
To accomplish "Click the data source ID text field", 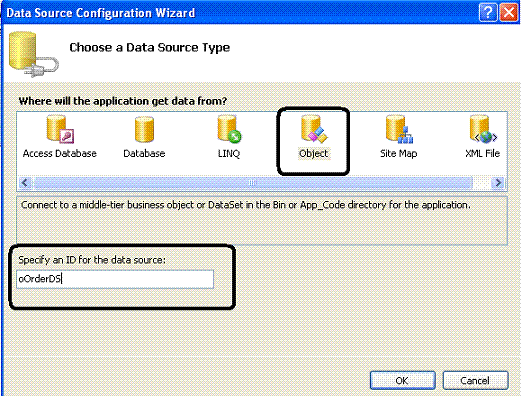I will point(115,279).
